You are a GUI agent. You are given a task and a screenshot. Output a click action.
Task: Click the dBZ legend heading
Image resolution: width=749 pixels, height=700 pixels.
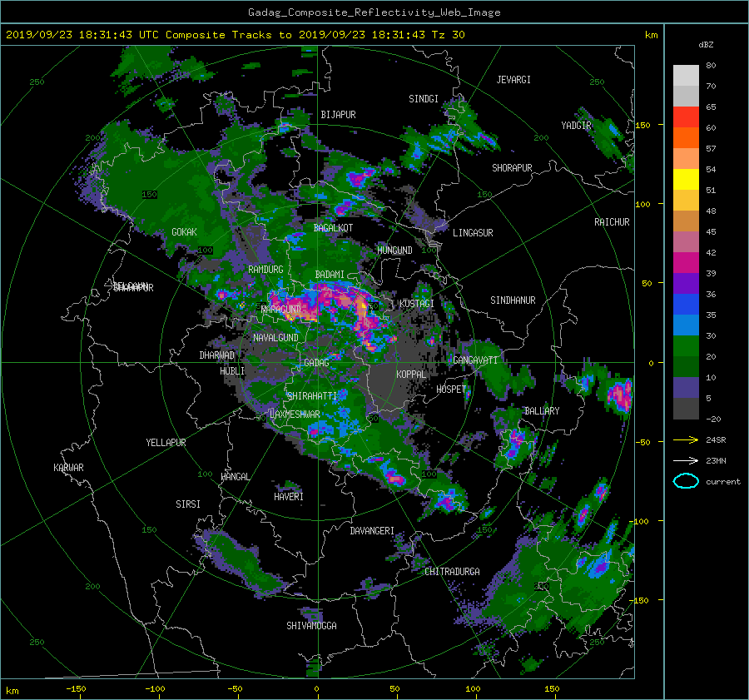(706, 45)
